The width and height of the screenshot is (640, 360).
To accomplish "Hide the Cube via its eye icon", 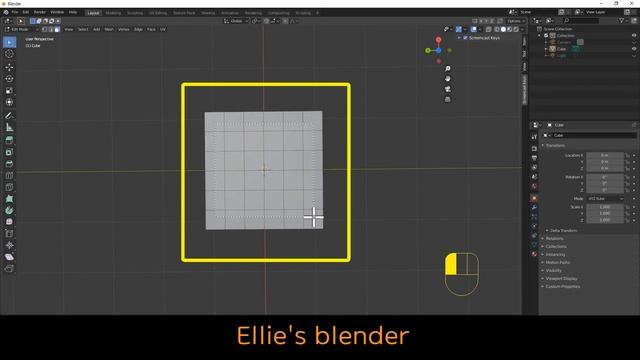I will coord(634,49).
